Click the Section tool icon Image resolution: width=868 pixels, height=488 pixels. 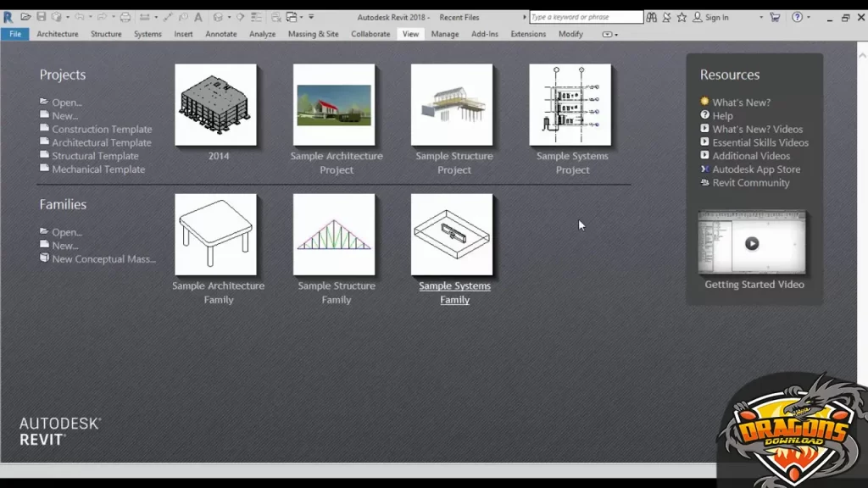click(240, 16)
